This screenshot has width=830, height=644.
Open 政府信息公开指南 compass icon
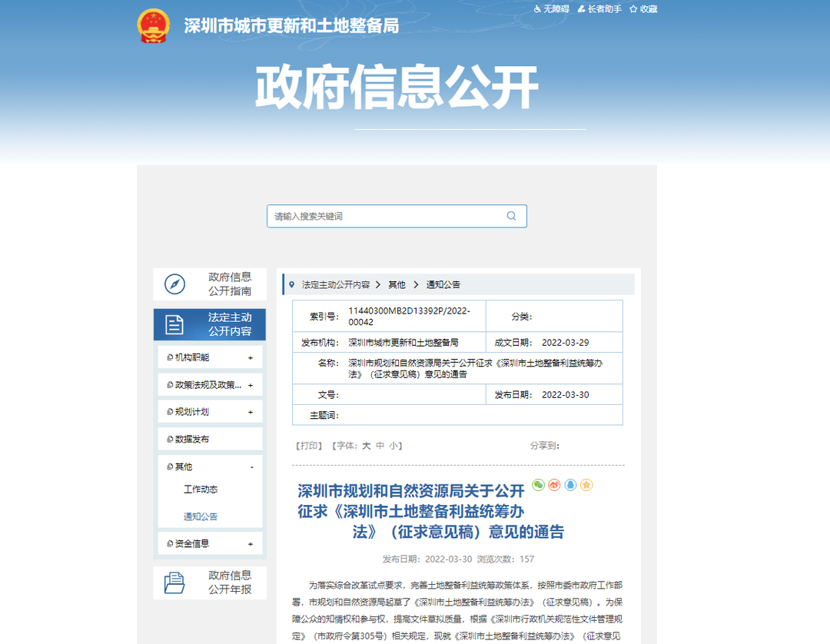click(175, 284)
